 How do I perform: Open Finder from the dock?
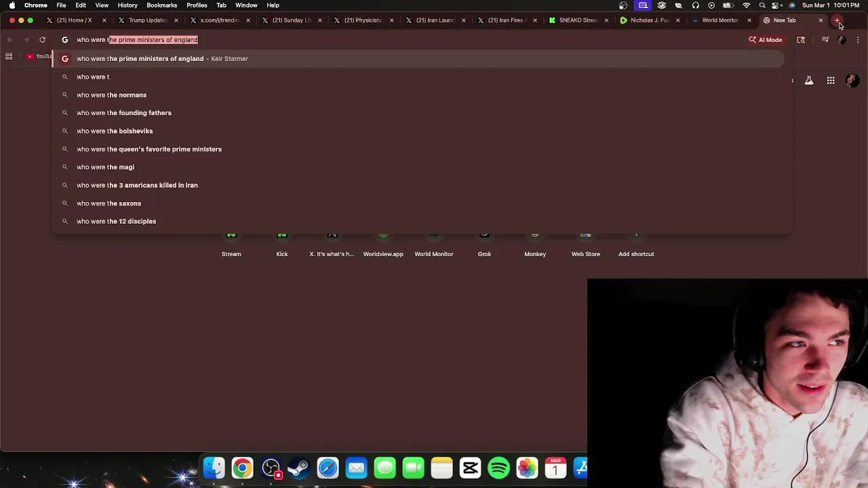[x=214, y=468]
